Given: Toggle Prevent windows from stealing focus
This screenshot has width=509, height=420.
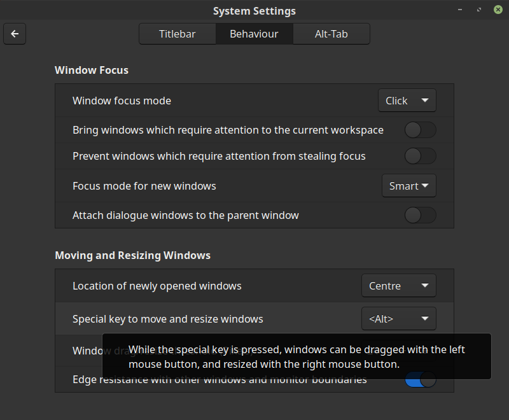Looking at the screenshot, I should click(421, 156).
